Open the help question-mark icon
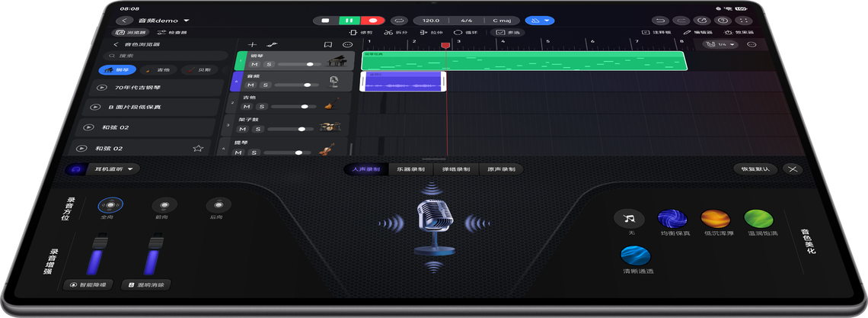Viewport: 868px width, 318px height. point(723,21)
